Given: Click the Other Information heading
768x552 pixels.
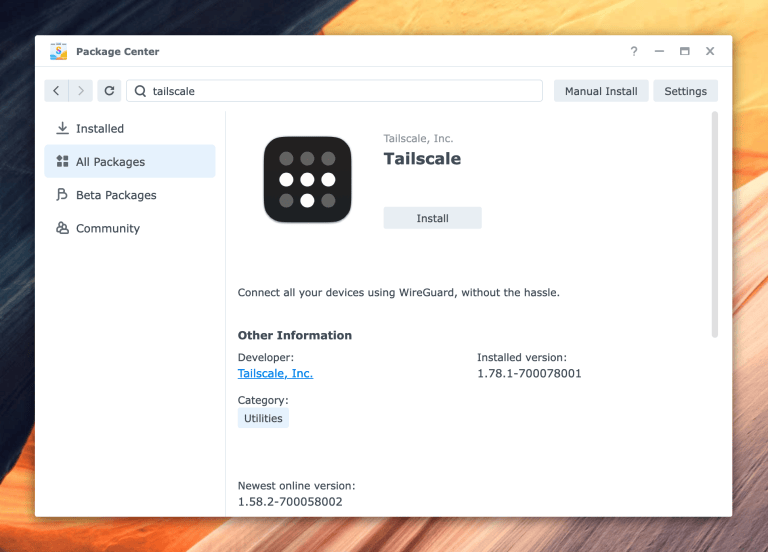Looking at the screenshot, I should tap(295, 336).
